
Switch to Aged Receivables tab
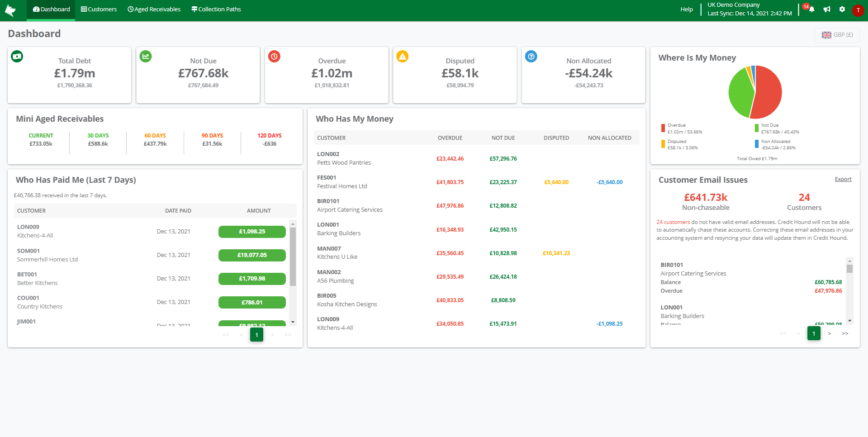tap(154, 9)
